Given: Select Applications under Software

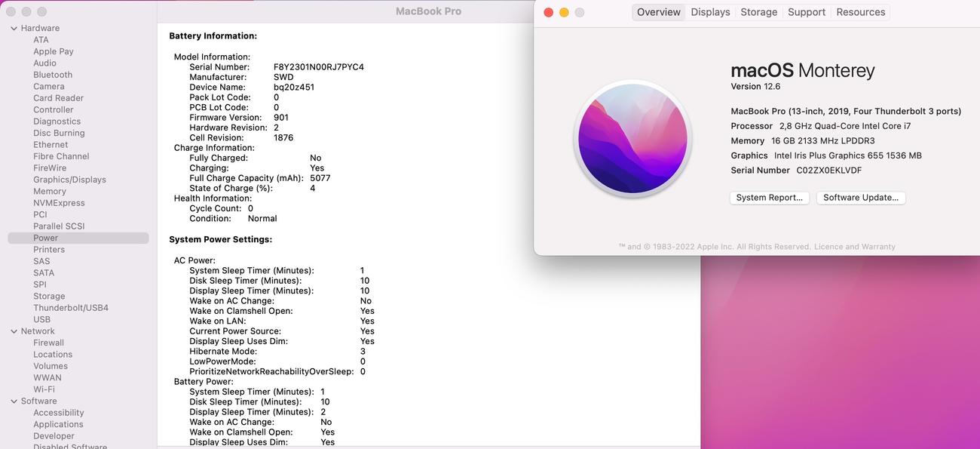Looking at the screenshot, I should click(58, 425).
